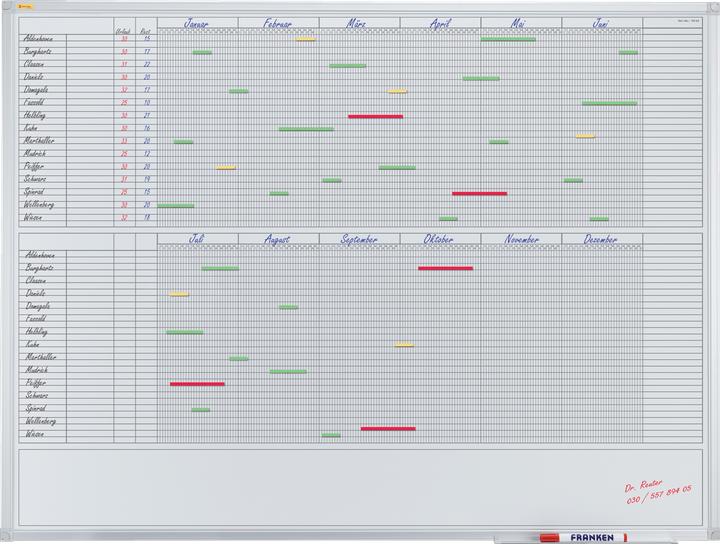
Task: Select the long green strip under Juni in Fassold row
Action: coord(610,103)
